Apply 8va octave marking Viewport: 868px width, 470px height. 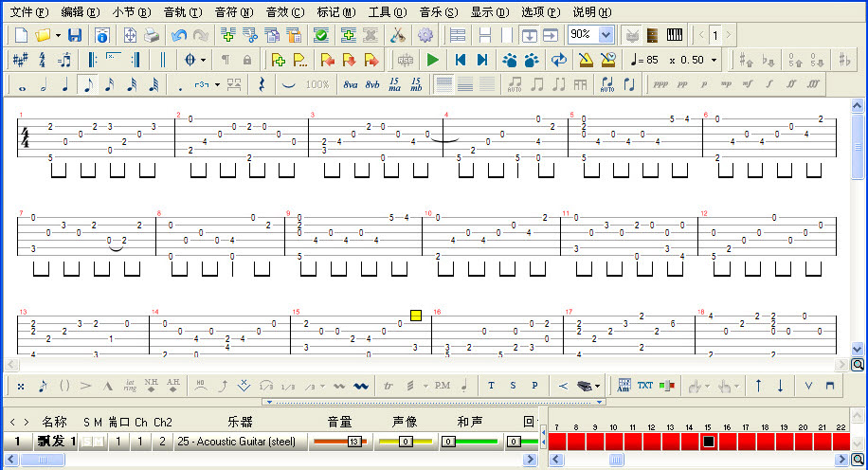pos(350,84)
